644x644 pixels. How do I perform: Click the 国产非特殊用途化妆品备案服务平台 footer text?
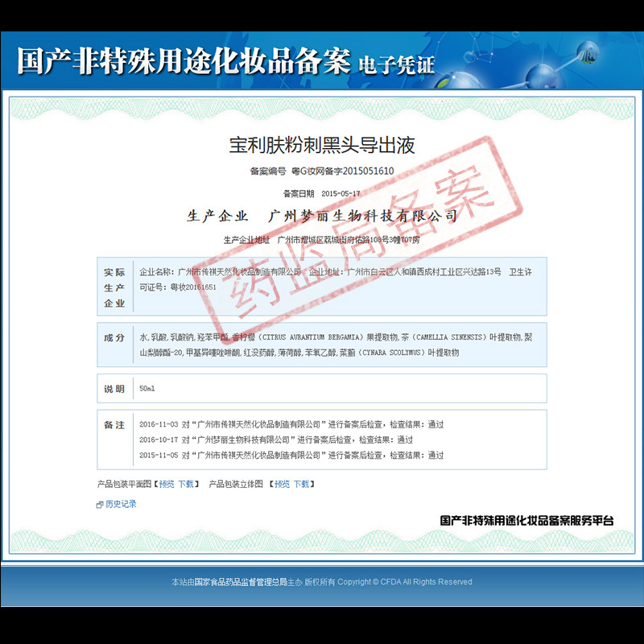527,521
